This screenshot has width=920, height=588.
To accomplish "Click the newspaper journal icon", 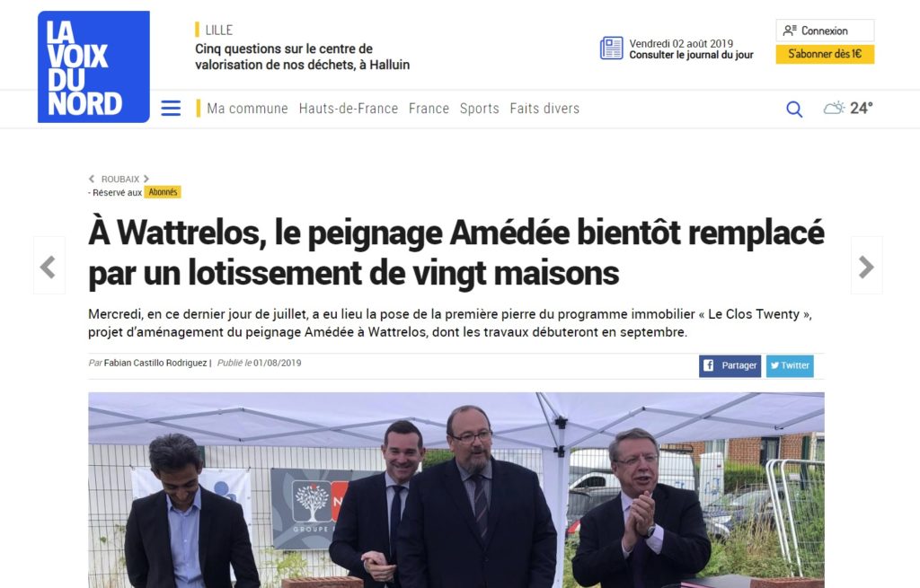I will click(611, 48).
